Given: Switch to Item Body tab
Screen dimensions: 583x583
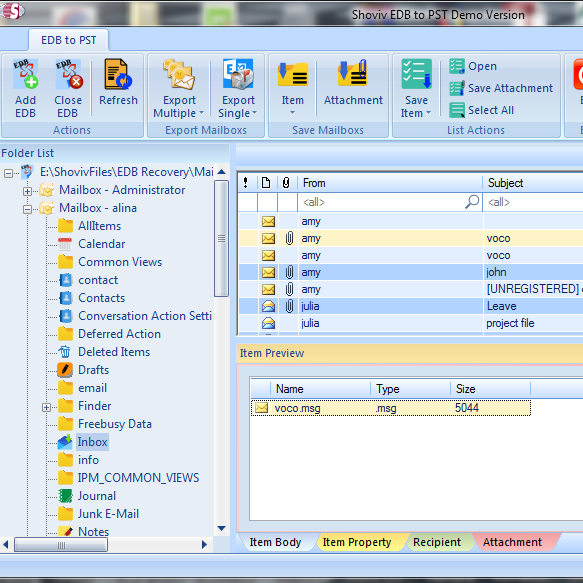Looking at the screenshot, I should tap(276, 542).
